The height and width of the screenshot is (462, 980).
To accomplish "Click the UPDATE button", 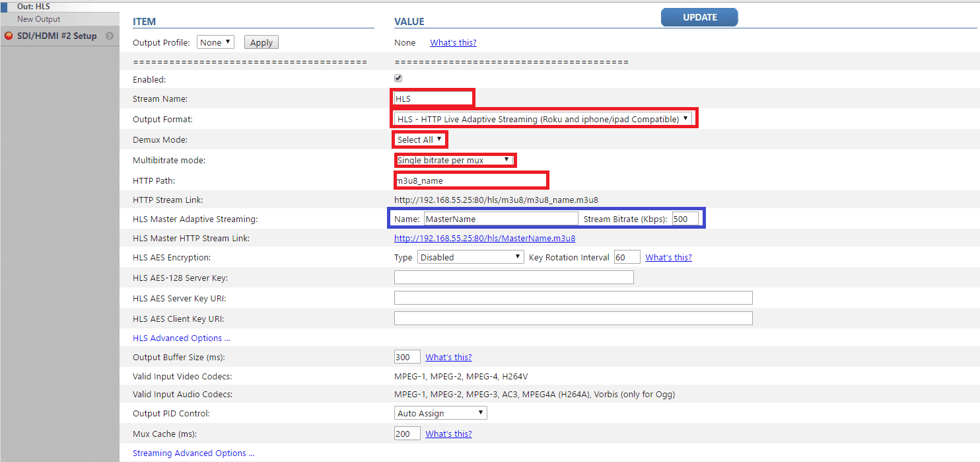I will pos(699,17).
